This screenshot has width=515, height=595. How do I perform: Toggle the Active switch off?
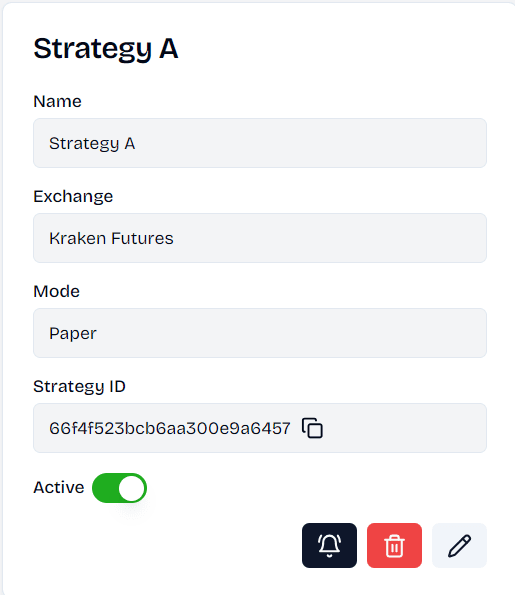(x=119, y=488)
